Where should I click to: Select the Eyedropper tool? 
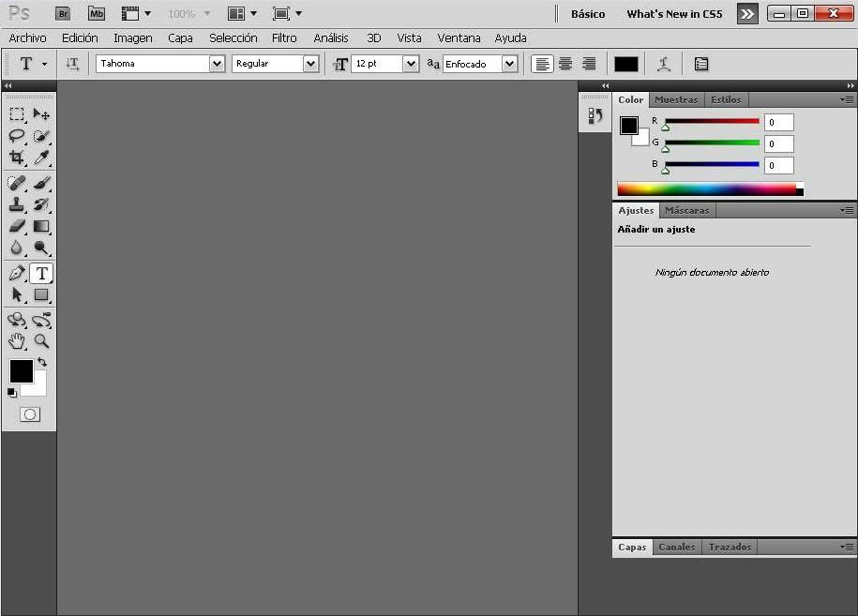pyautogui.click(x=41, y=158)
